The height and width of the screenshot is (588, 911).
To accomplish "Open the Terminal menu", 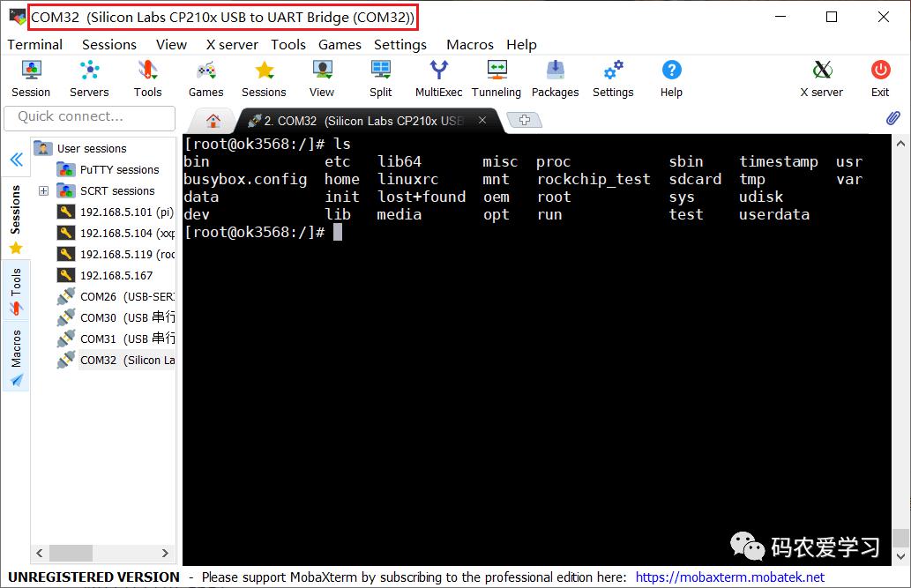I will tap(35, 45).
